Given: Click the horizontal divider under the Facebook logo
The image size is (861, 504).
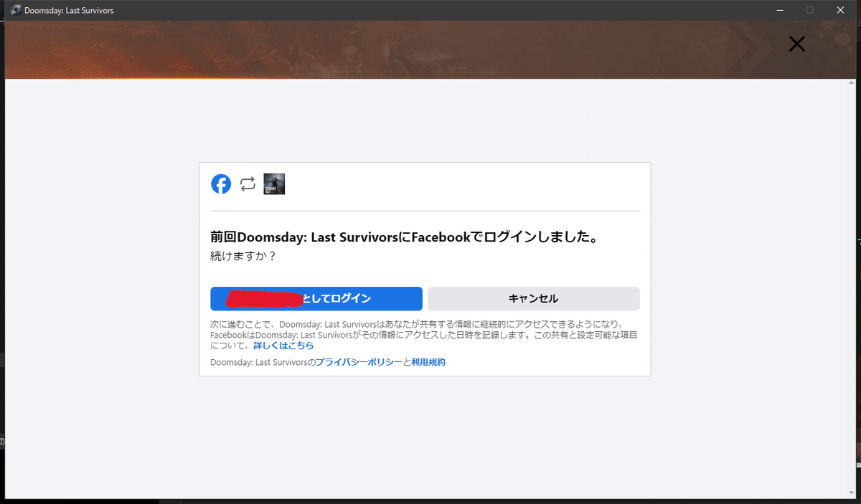Looking at the screenshot, I should pos(425,211).
